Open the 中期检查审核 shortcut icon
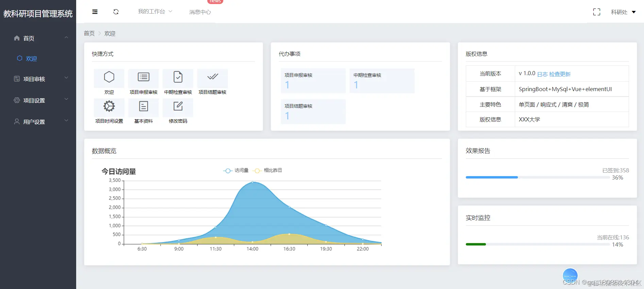Image resolution: width=644 pixels, height=289 pixels. click(178, 77)
